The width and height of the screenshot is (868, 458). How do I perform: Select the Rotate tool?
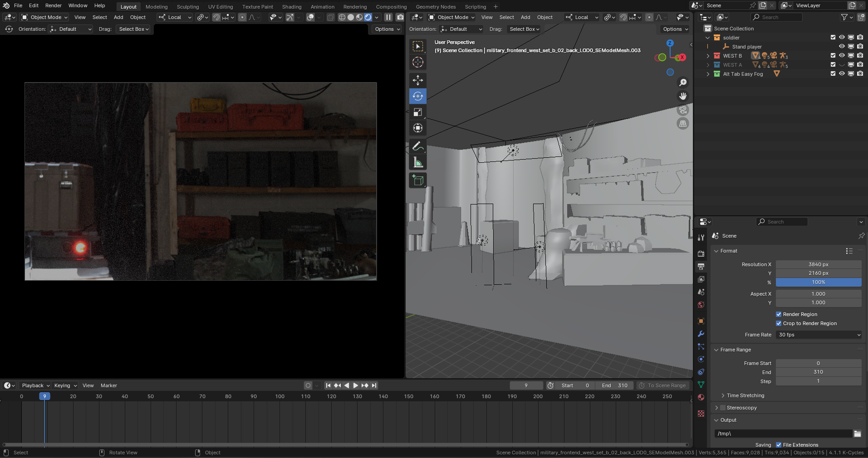coord(418,96)
